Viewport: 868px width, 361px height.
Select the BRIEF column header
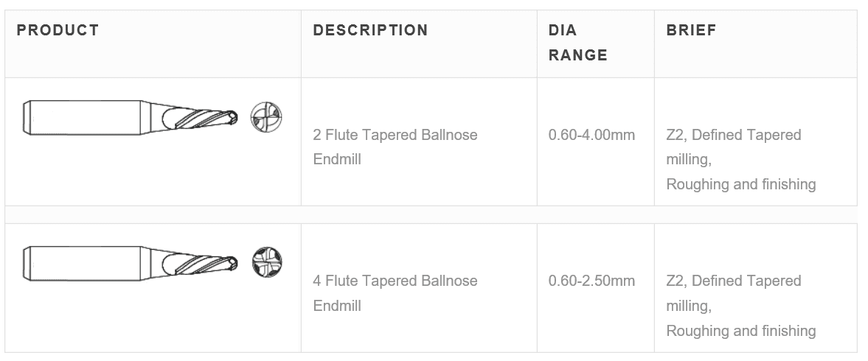pos(691,30)
